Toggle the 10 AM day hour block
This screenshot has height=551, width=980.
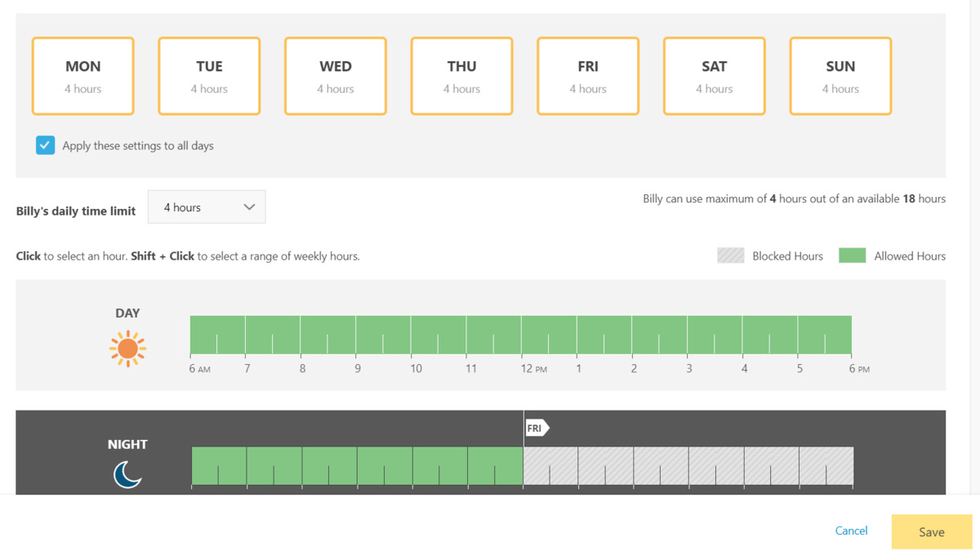[439, 335]
